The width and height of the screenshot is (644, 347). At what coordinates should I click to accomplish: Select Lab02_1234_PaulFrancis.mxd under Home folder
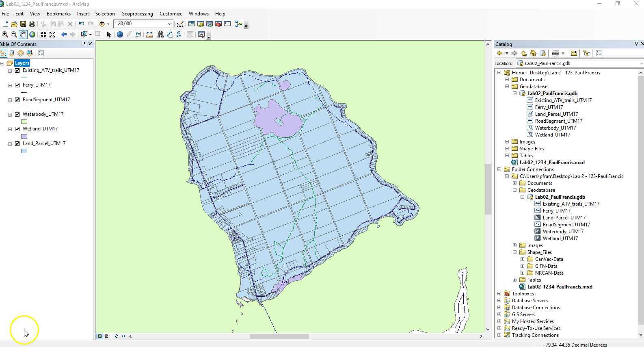coord(552,163)
